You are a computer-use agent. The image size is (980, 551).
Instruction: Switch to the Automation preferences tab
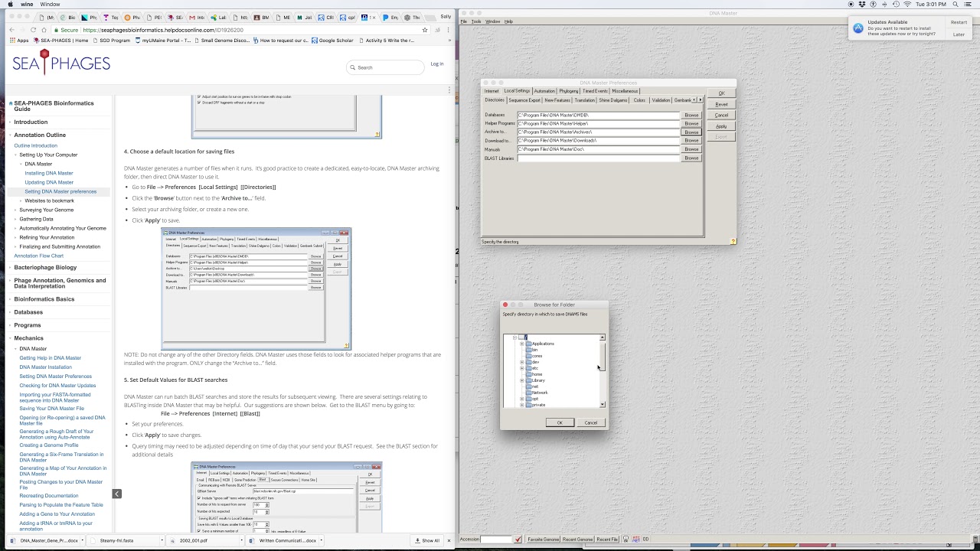point(544,91)
